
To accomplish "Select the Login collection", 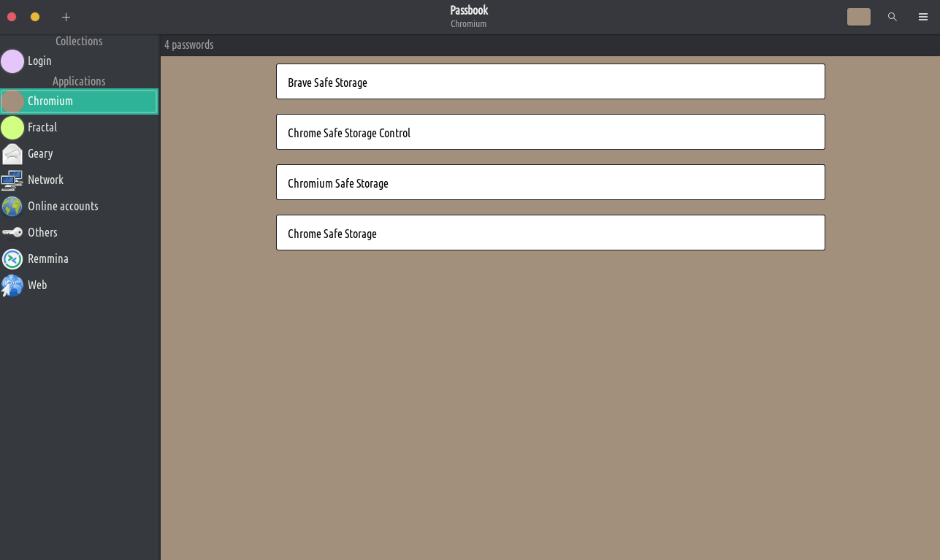I will pos(39,61).
